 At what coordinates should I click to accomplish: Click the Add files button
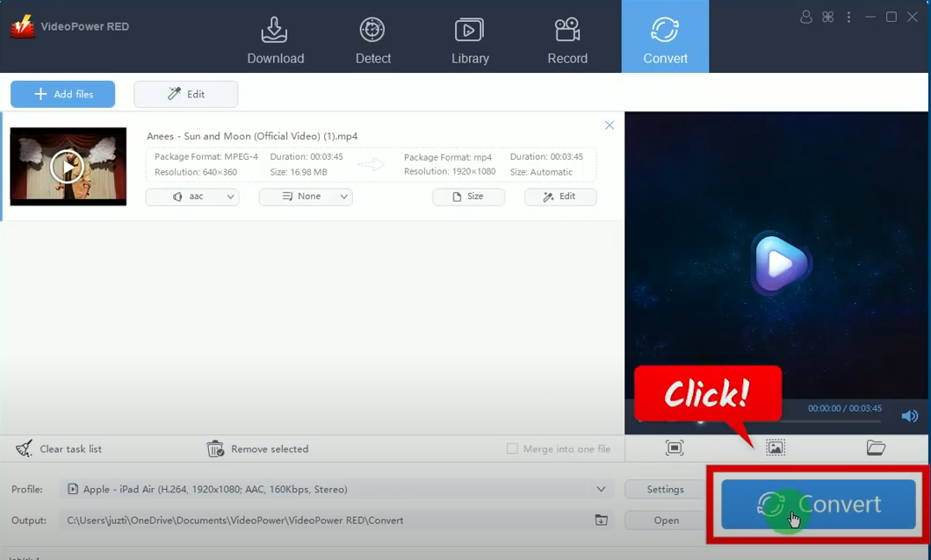62,94
